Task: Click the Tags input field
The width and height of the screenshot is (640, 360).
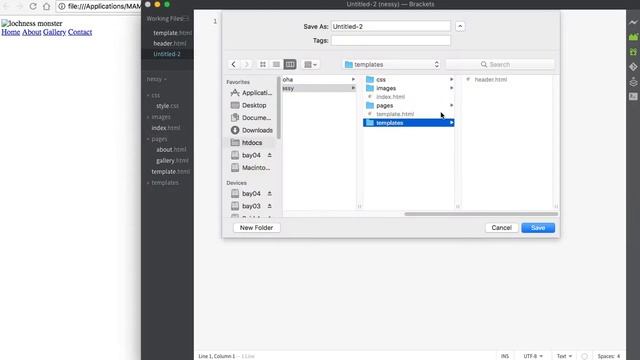Action: coord(391,40)
